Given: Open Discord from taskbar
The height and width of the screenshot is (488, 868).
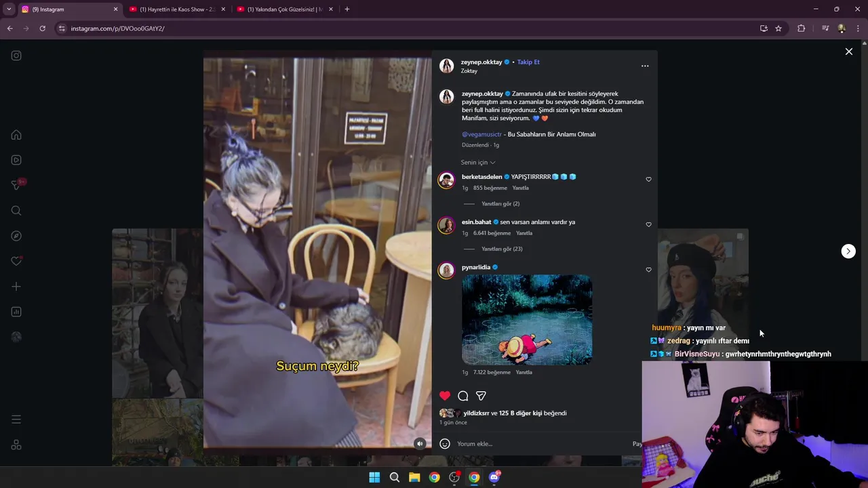Looking at the screenshot, I should [x=494, y=477].
